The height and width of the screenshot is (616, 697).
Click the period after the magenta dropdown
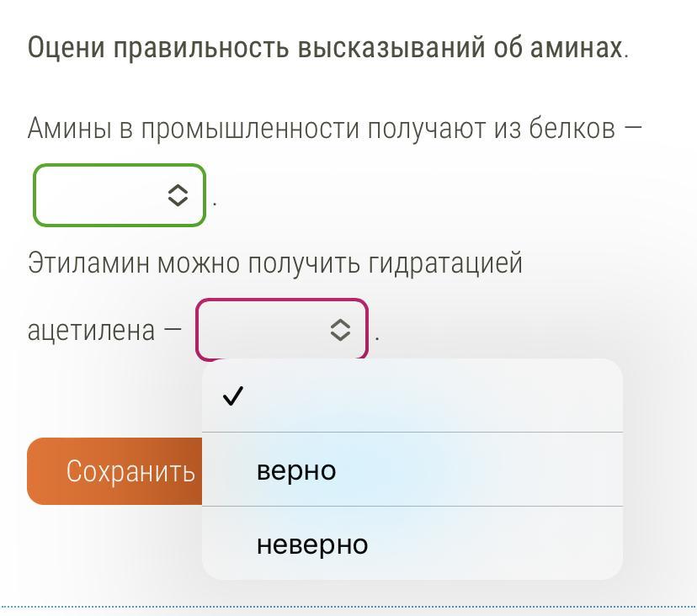click(377, 339)
